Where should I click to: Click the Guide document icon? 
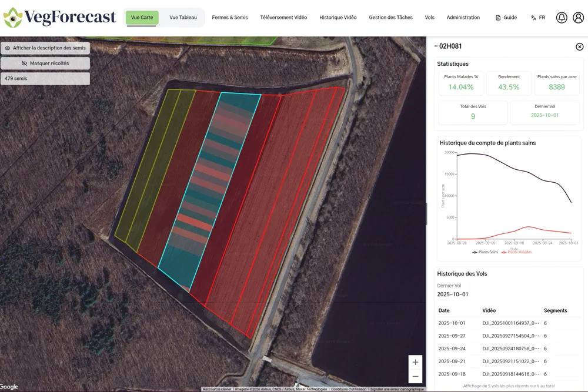(x=498, y=18)
